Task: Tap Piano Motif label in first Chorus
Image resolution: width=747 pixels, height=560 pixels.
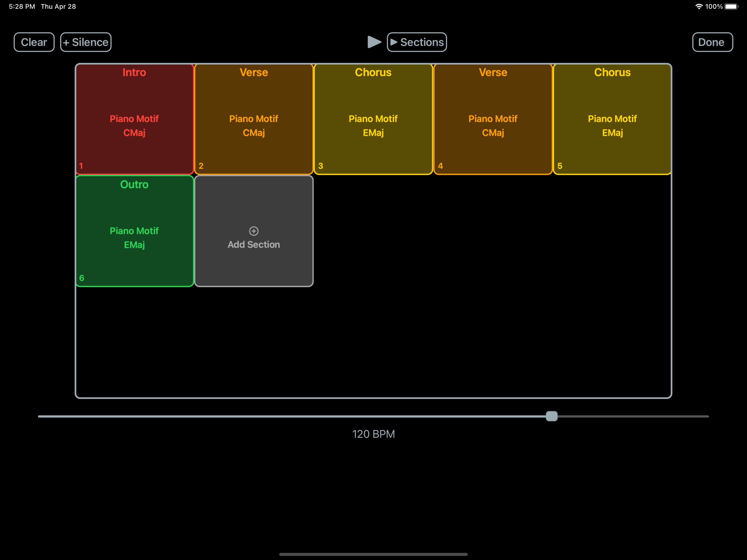Action: click(x=373, y=119)
